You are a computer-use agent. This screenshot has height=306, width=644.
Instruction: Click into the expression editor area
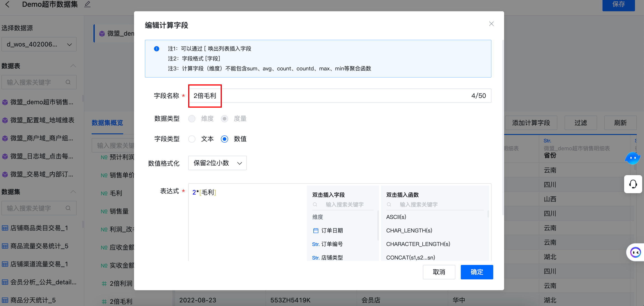click(248, 223)
